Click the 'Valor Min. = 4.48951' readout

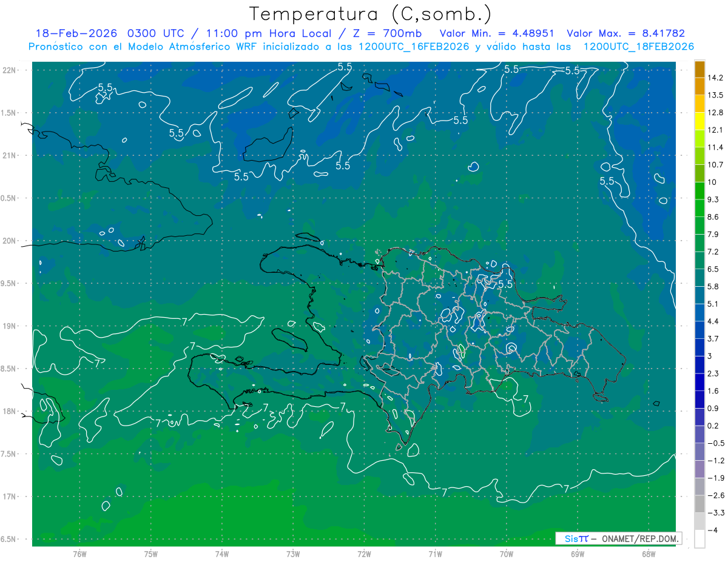(x=497, y=33)
